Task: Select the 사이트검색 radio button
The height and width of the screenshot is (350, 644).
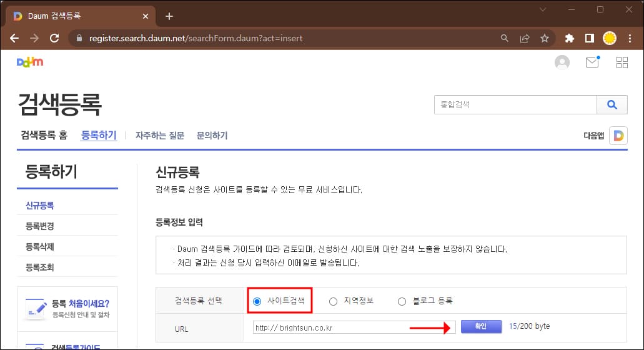Action: click(x=257, y=301)
